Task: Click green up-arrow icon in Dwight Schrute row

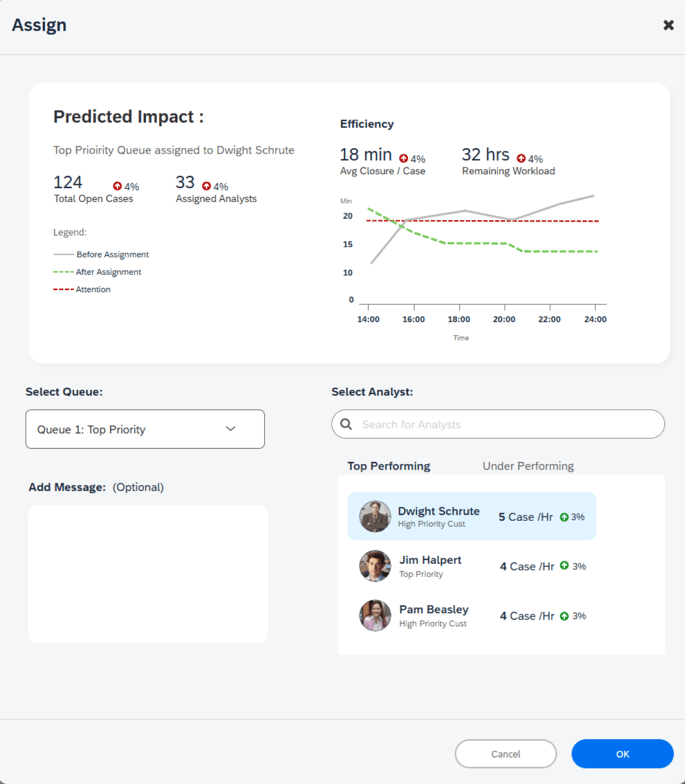Action: (x=564, y=517)
